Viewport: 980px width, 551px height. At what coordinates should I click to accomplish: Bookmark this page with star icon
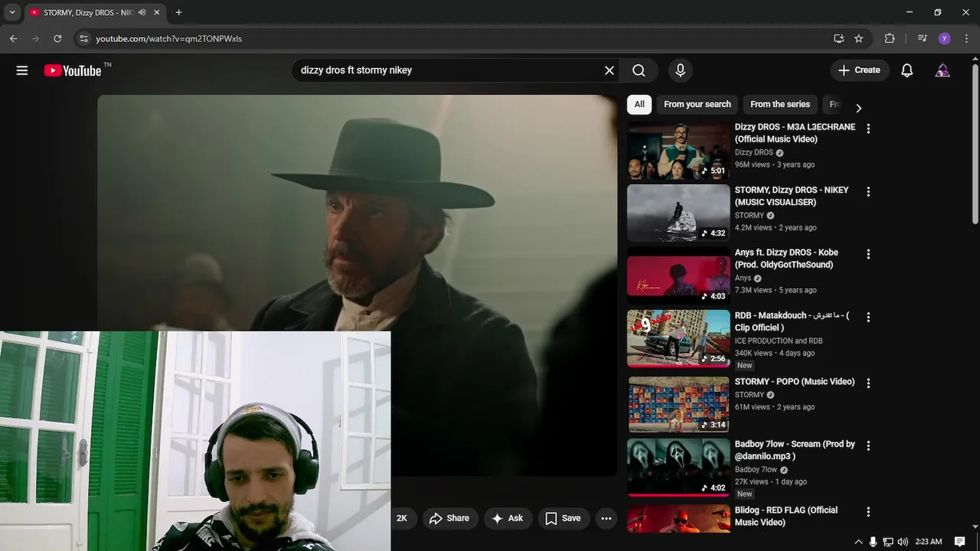click(859, 38)
